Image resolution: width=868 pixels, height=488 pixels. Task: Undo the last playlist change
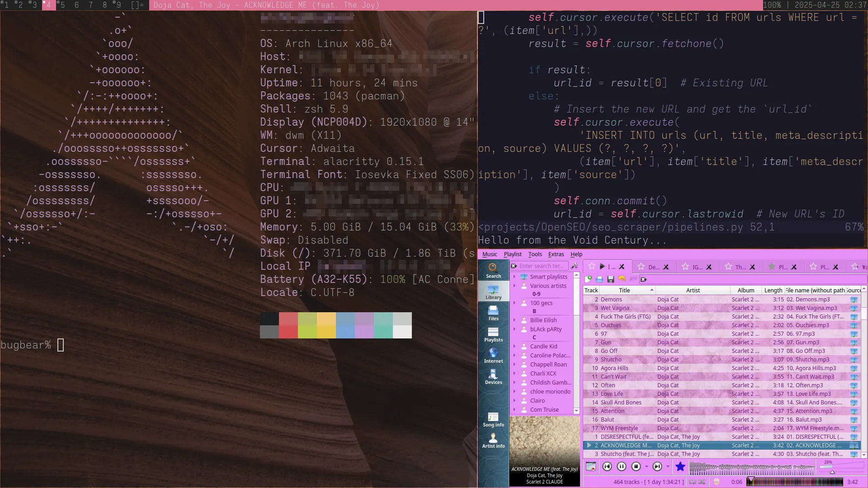coord(622,279)
